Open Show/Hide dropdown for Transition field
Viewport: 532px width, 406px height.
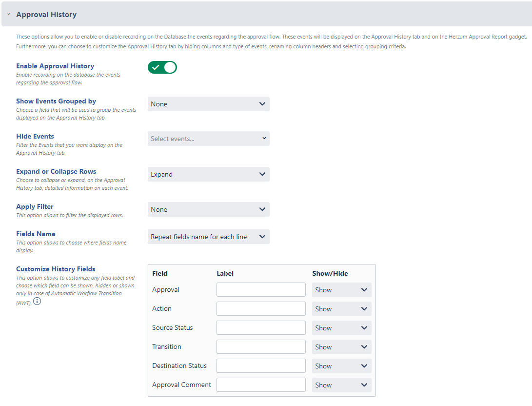(341, 347)
